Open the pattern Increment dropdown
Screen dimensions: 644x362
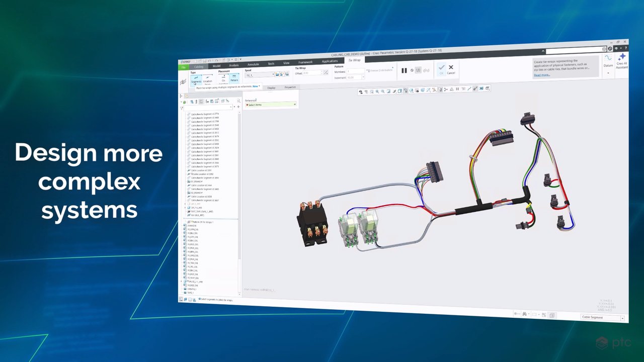click(363, 77)
